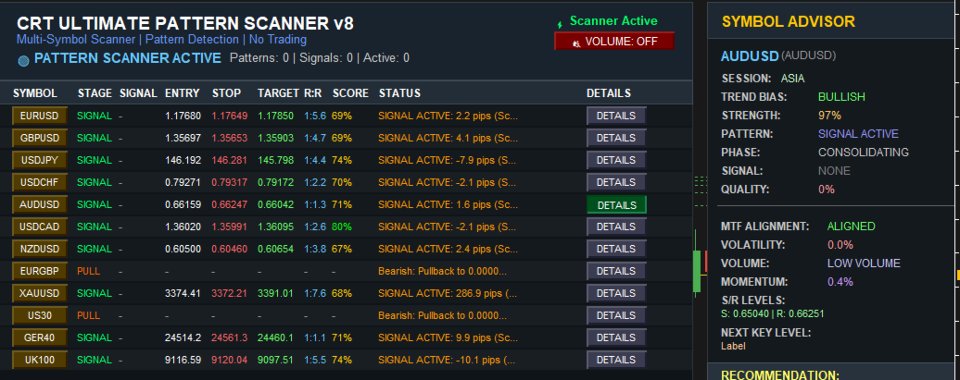Select the GER40 symbol button

click(39, 337)
